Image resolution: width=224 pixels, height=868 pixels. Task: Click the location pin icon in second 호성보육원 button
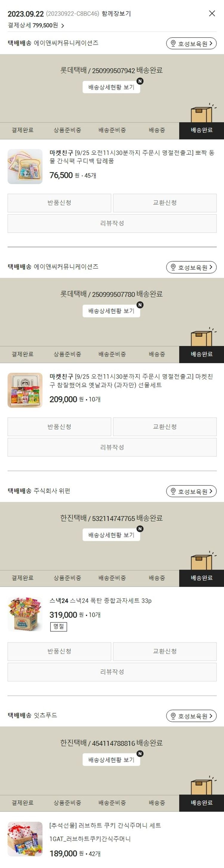pyautogui.click(x=173, y=267)
